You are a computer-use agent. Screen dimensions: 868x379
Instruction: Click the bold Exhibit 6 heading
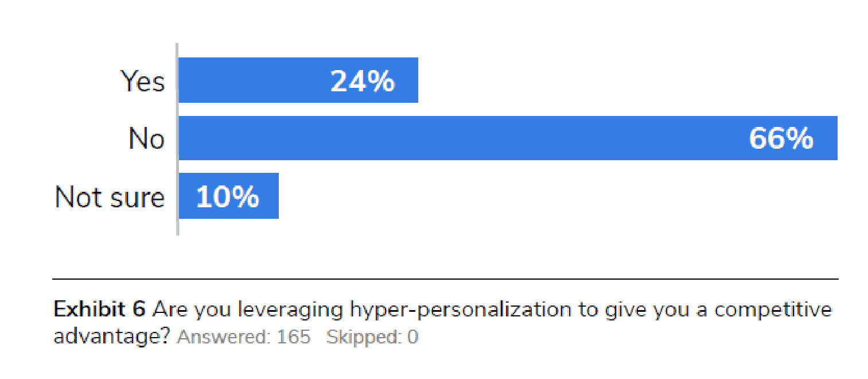(99, 310)
